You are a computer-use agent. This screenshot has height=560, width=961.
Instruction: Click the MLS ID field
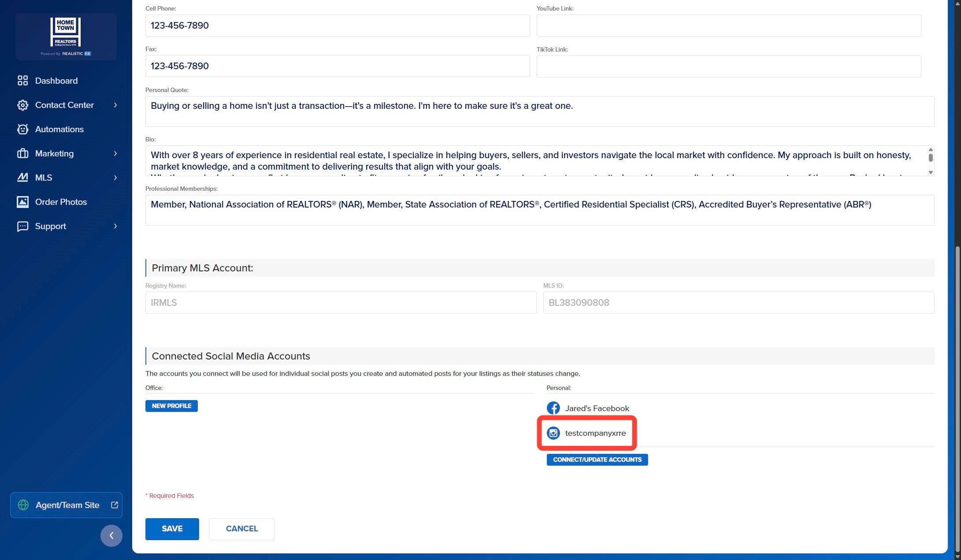click(739, 303)
